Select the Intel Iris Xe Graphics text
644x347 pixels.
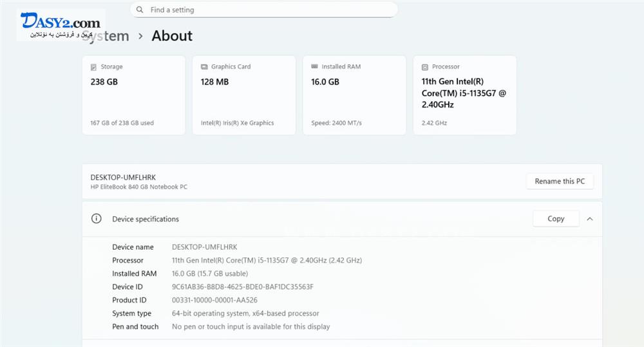(237, 123)
